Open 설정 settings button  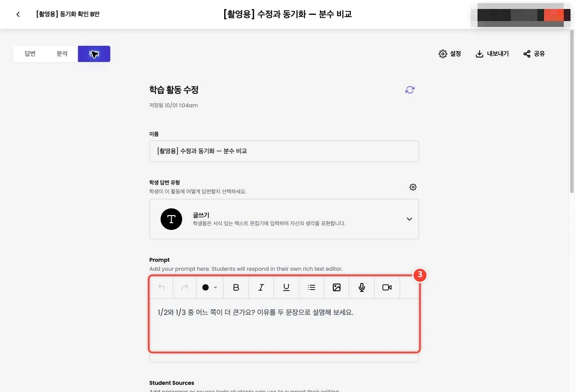point(450,54)
